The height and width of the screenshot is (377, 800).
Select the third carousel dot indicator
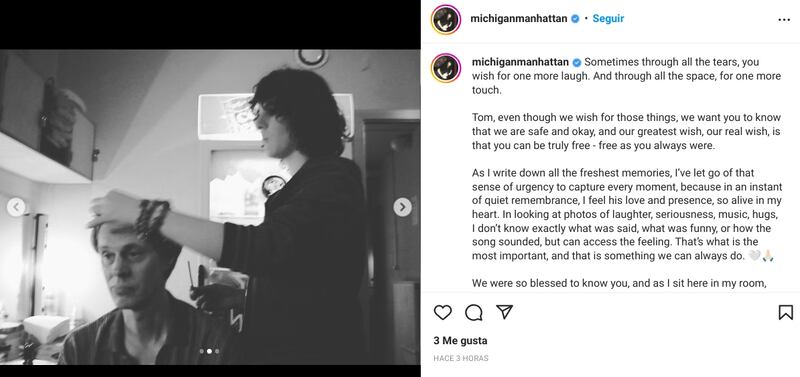tap(217, 351)
